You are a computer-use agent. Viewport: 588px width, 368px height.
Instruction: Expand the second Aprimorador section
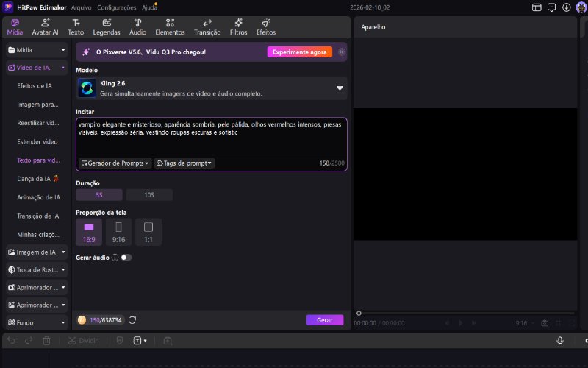pos(37,305)
